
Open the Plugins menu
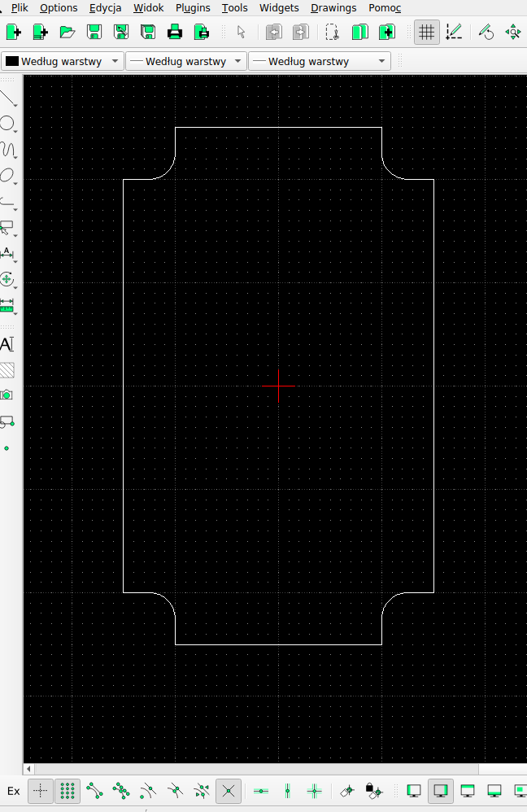193,8
